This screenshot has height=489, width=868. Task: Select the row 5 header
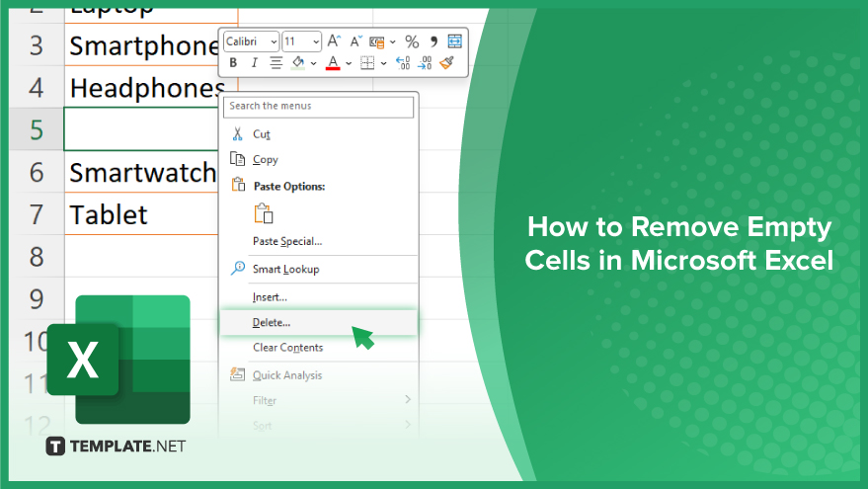[x=37, y=129]
